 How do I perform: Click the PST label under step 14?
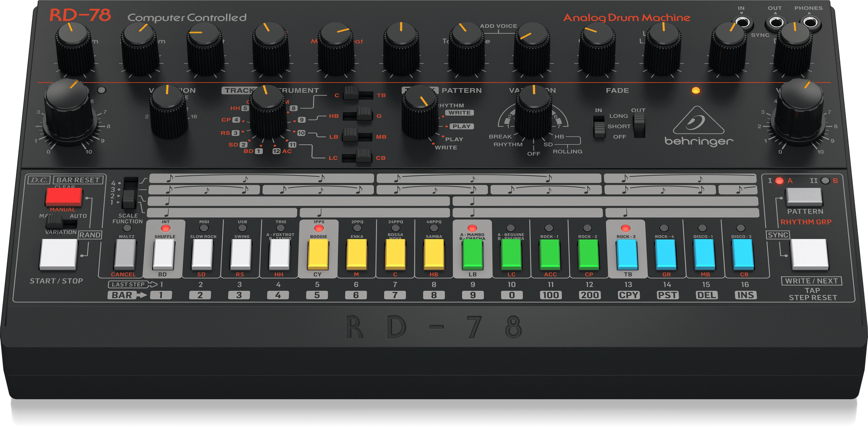[667, 295]
